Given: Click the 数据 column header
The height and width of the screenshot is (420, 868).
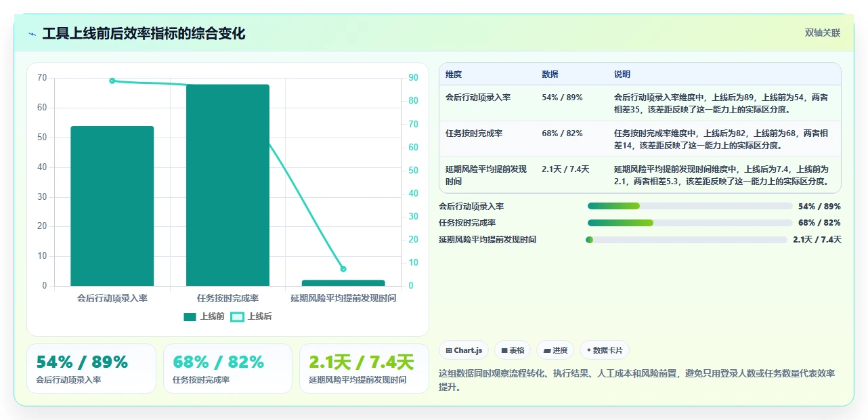Looking at the screenshot, I should pyautogui.click(x=550, y=75).
